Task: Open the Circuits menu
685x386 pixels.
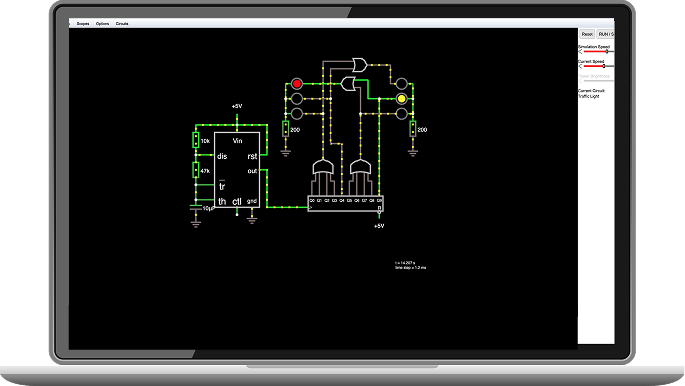Action: point(122,24)
